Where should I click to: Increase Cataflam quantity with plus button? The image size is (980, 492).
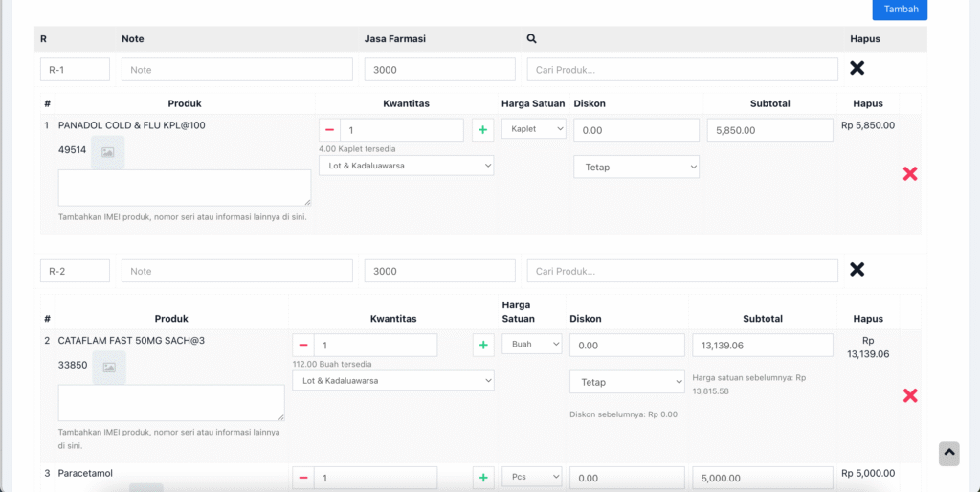pos(483,345)
